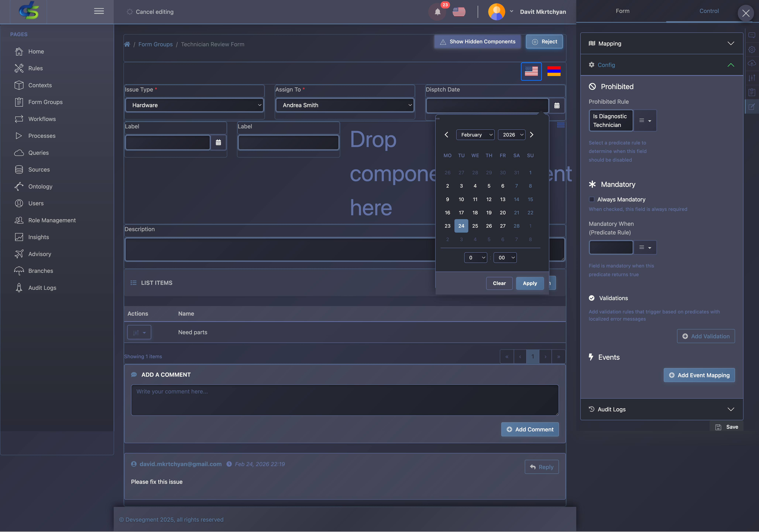Select the Form Groups icon in sidebar
Viewport: 759px width, 532px height.
[19, 102]
